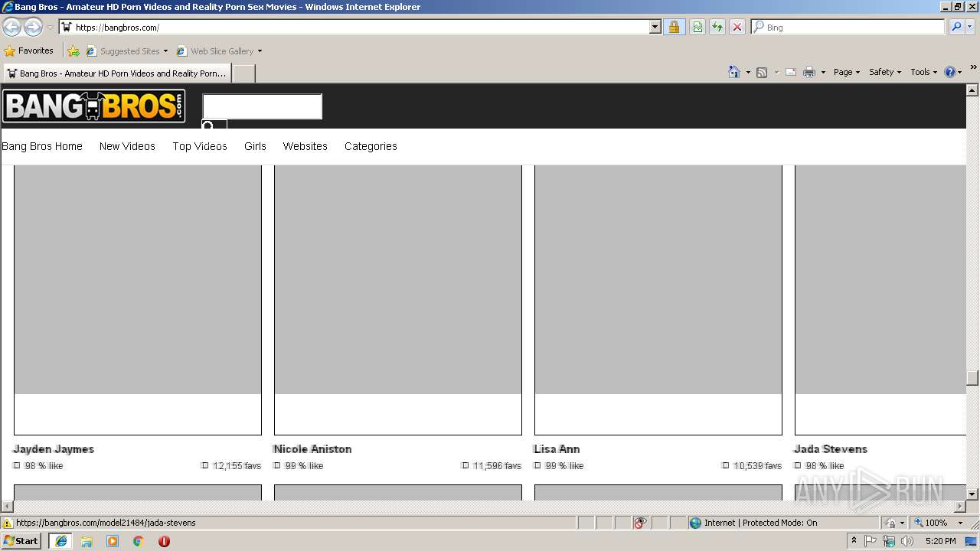
Task: Click the Bing search box
Action: (848, 27)
